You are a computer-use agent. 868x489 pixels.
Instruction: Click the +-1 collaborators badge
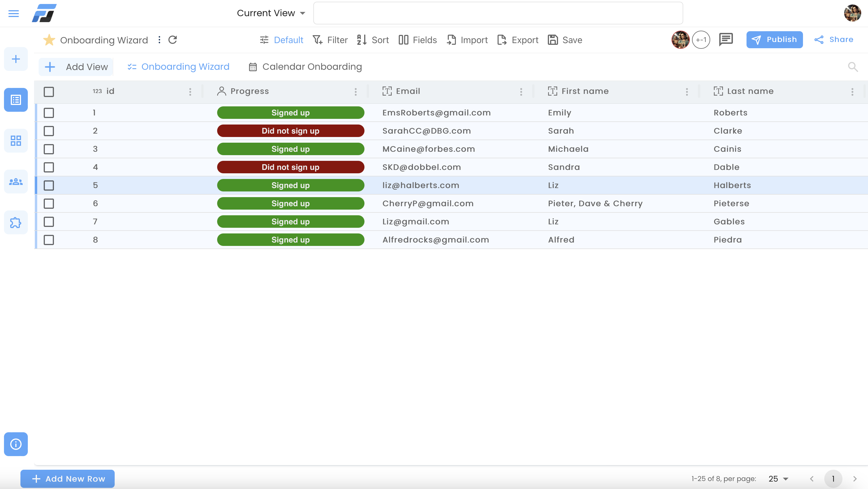click(x=701, y=40)
